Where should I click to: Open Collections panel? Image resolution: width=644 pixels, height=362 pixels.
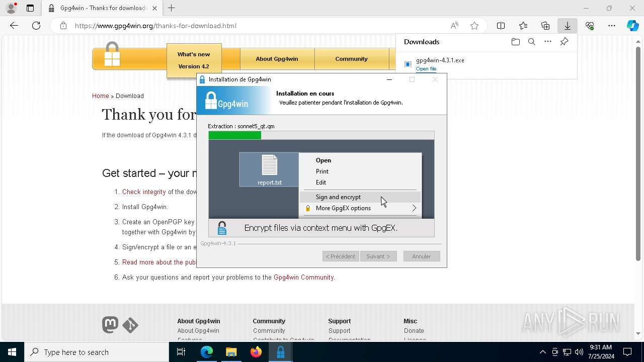click(x=545, y=26)
